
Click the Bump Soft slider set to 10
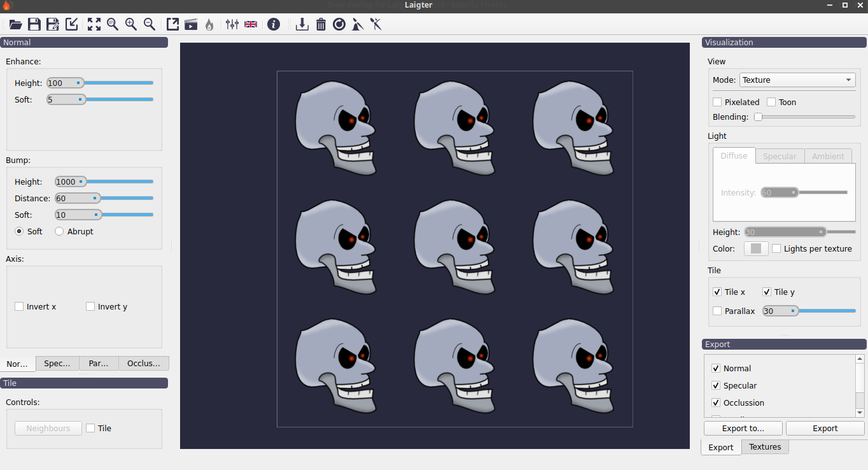click(x=104, y=215)
